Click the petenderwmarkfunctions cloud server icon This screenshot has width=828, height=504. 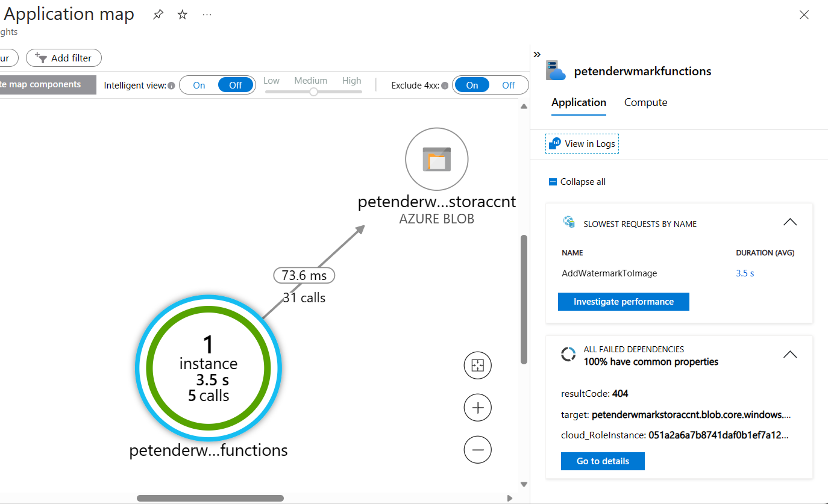point(556,70)
